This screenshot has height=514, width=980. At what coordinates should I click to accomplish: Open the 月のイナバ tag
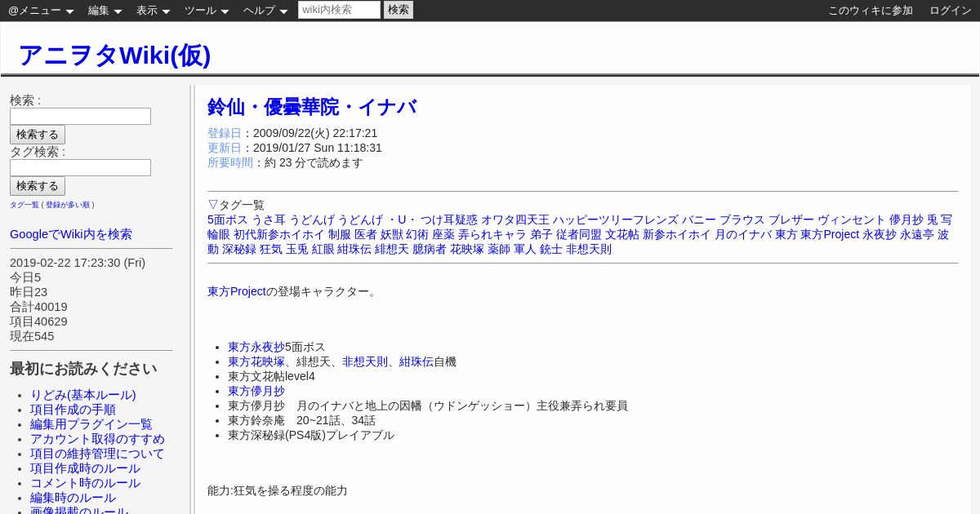coord(743,235)
